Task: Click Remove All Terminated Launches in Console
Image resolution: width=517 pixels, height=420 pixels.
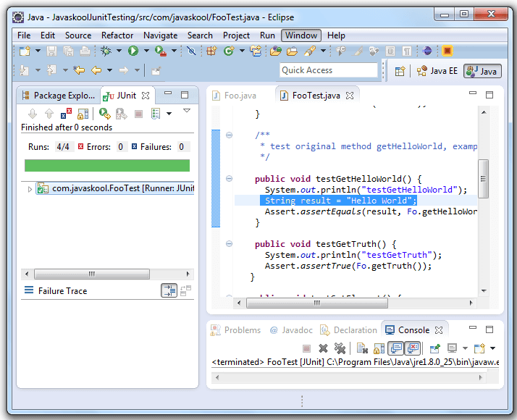Action: click(340, 348)
